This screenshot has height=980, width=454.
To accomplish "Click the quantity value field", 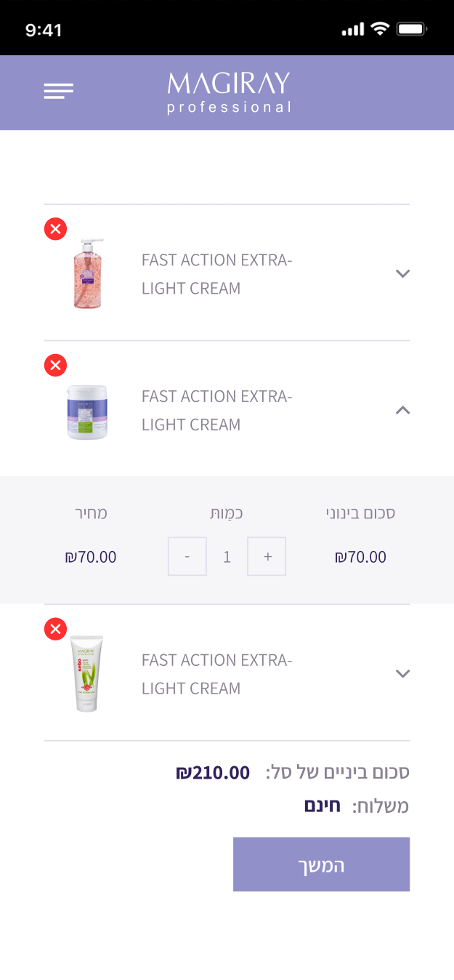I will coord(227,557).
